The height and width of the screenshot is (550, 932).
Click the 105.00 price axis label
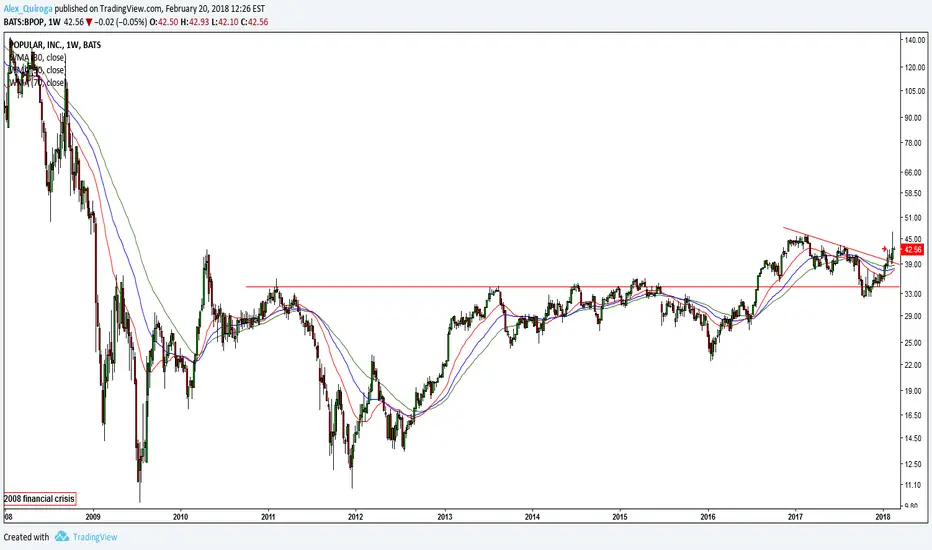(x=915, y=90)
